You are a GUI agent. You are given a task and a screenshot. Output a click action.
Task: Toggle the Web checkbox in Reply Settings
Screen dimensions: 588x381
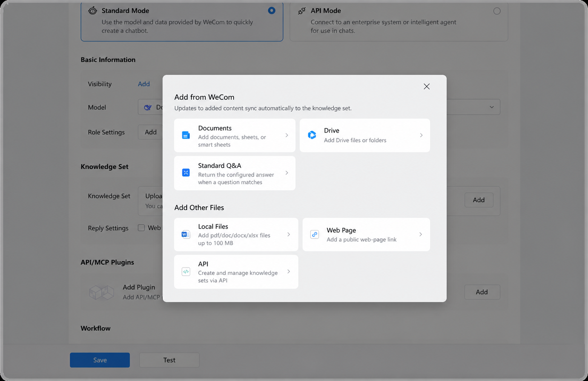point(141,228)
